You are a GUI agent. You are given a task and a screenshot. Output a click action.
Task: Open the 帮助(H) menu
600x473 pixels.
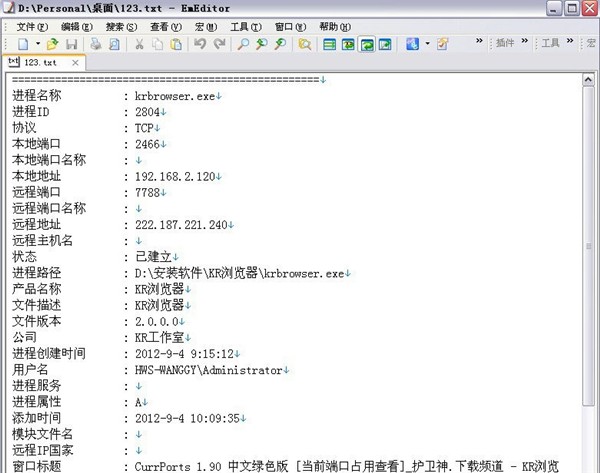335,27
